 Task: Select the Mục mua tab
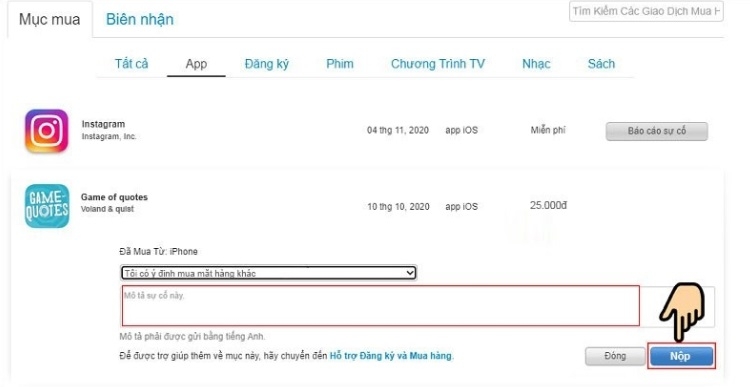49,20
